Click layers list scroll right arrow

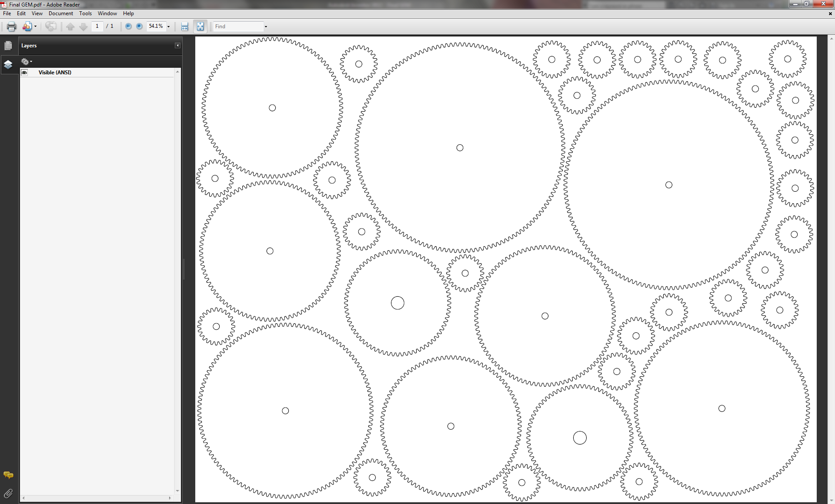tap(170, 498)
